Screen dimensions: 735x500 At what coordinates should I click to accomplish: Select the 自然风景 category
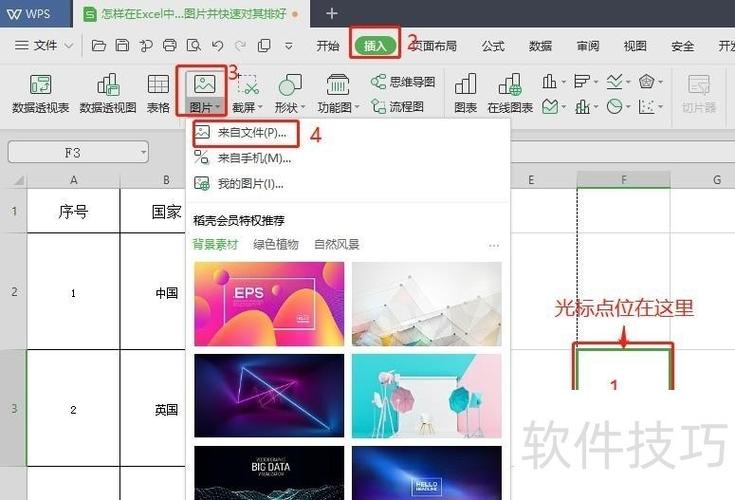[337, 244]
